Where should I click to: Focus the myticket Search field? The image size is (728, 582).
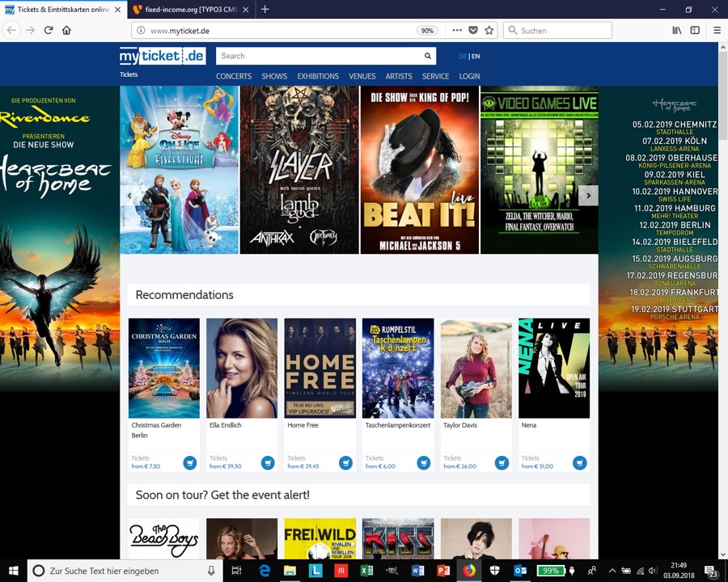coord(318,56)
